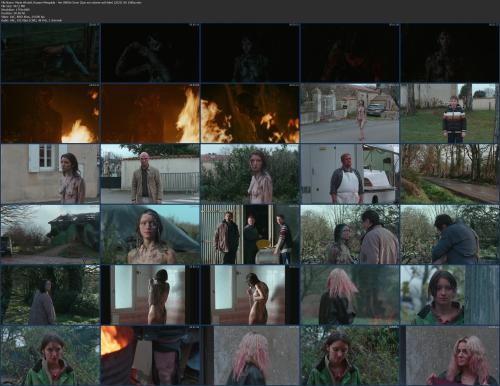Viewport: 500px width, 386px height.
Task: Click the thumbnail of bald man in beige jacket
Action: (x=150, y=174)
